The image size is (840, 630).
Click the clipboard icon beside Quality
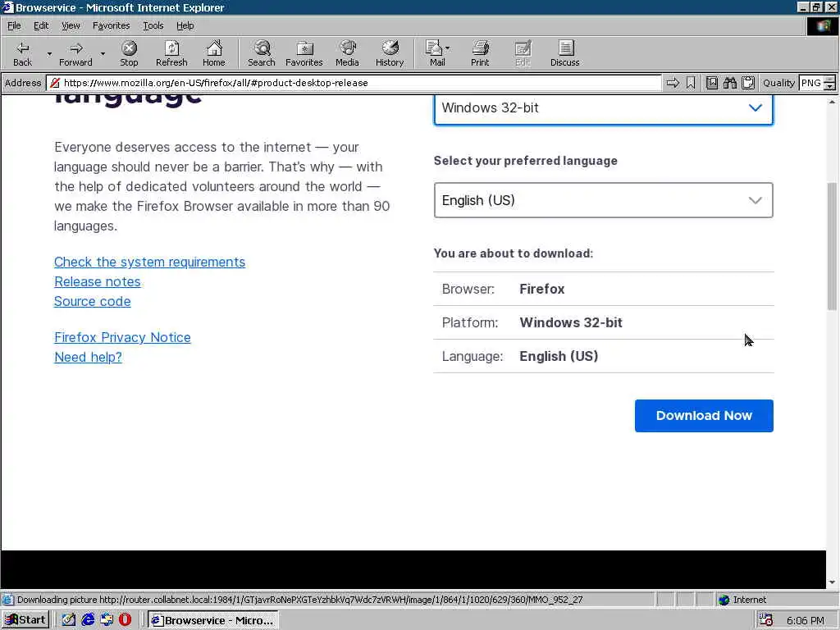pos(748,83)
